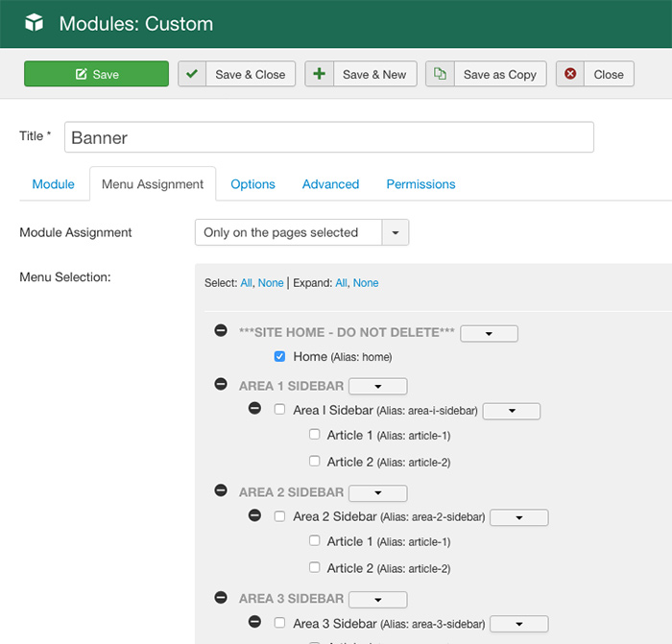Viewport: 672px width, 644px height.
Task: Collapse the Area 2 Sidebar item
Action: pos(254,515)
